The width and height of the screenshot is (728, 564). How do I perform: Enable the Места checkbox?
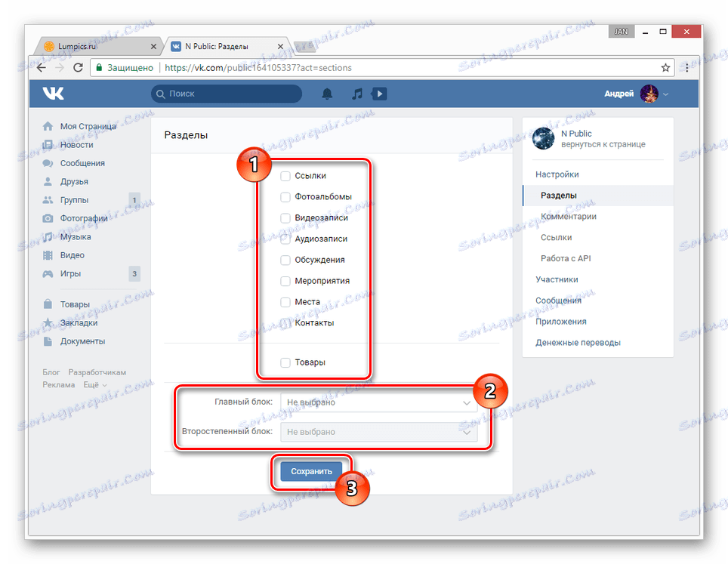285,302
